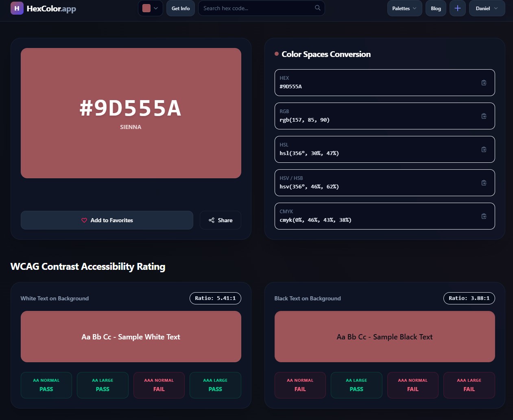
Task: Open the color picker swatch dropdown
Action: (x=151, y=8)
